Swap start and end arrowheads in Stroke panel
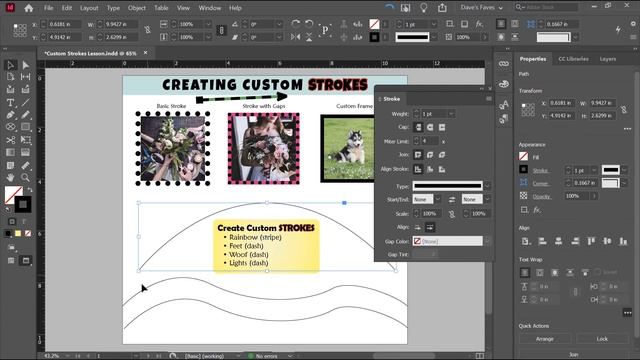 [452, 199]
